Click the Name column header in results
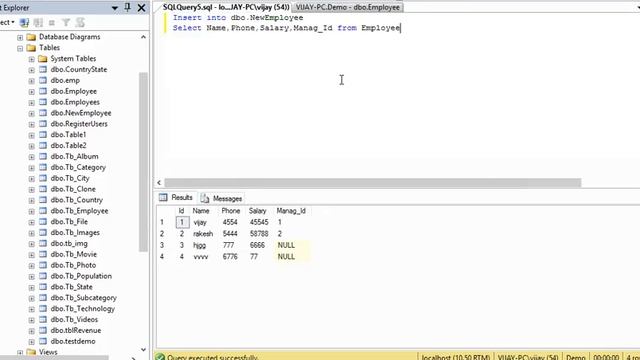The image size is (640, 360). 201,211
